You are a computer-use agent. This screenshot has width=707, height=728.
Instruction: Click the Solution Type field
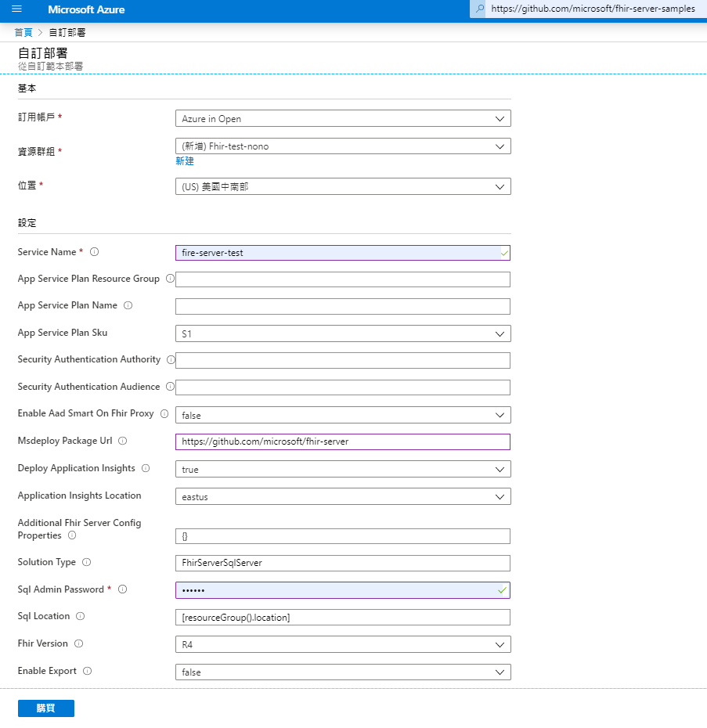tap(343, 563)
